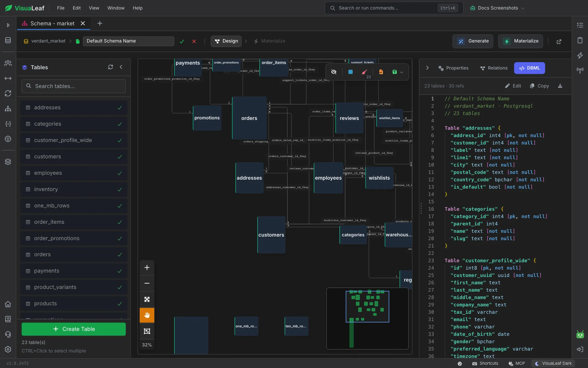Toggle the hand pan tool
The image size is (588, 368).
(x=147, y=315)
